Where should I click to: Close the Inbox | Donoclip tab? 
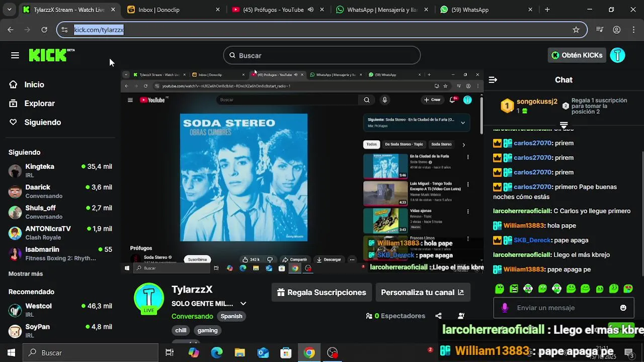[x=217, y=10]
